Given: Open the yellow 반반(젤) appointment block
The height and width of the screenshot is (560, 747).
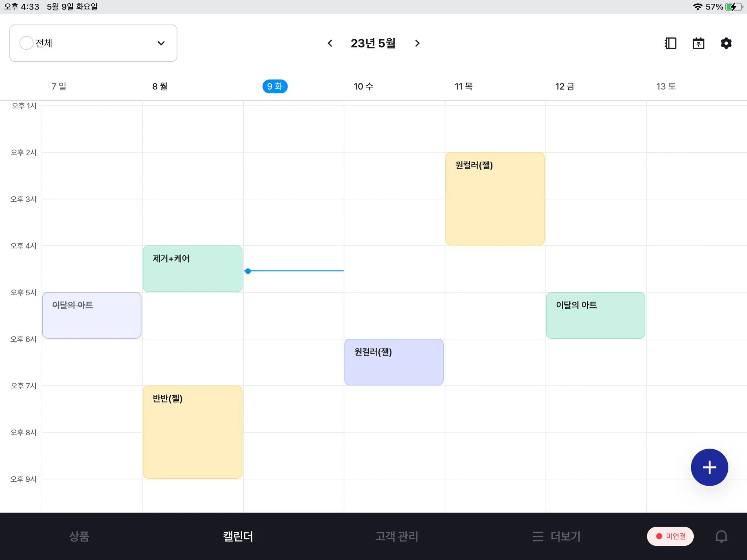Looking at the screenshot, I should pos(193,432).
